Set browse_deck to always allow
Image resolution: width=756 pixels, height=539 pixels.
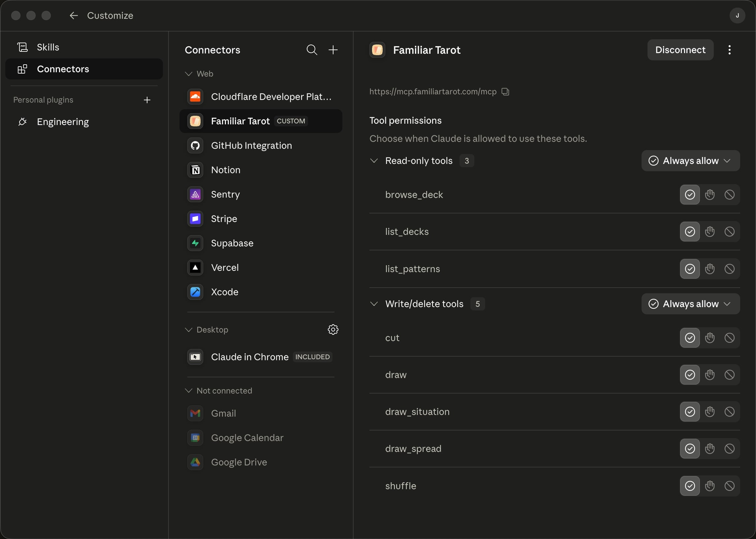[x=690, y=195]
